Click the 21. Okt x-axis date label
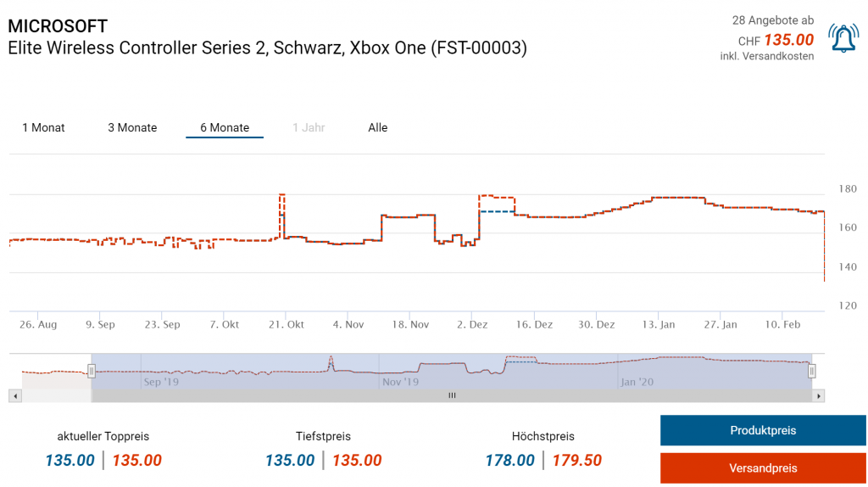Screen dimensions: 868x487 287,325
